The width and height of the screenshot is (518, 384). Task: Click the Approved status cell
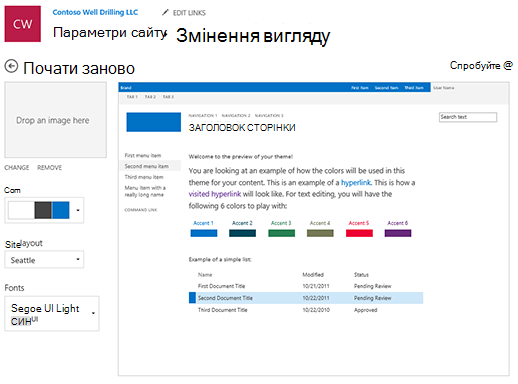(366, 310)
